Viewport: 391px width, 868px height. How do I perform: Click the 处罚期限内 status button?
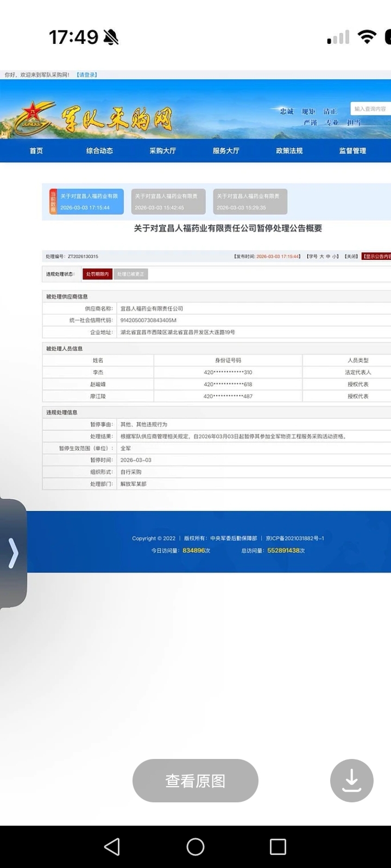(x=98, y=274)
